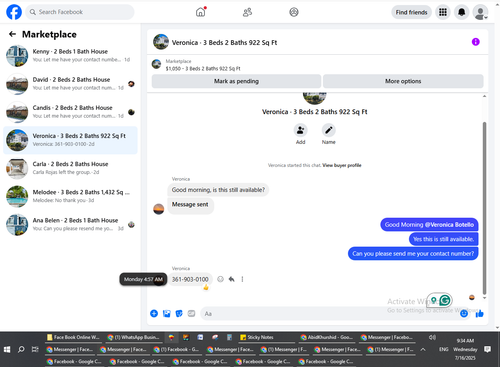This screenshot has height=367, width=500.
Task: Open emoji picker in message box
Action: click(x=464, y=313)
